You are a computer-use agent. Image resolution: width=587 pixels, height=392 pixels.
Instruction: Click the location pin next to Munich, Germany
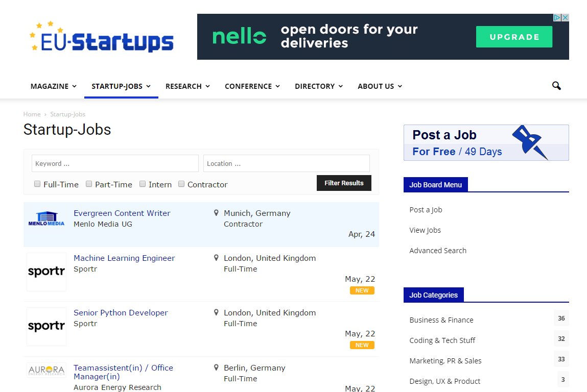216,213
